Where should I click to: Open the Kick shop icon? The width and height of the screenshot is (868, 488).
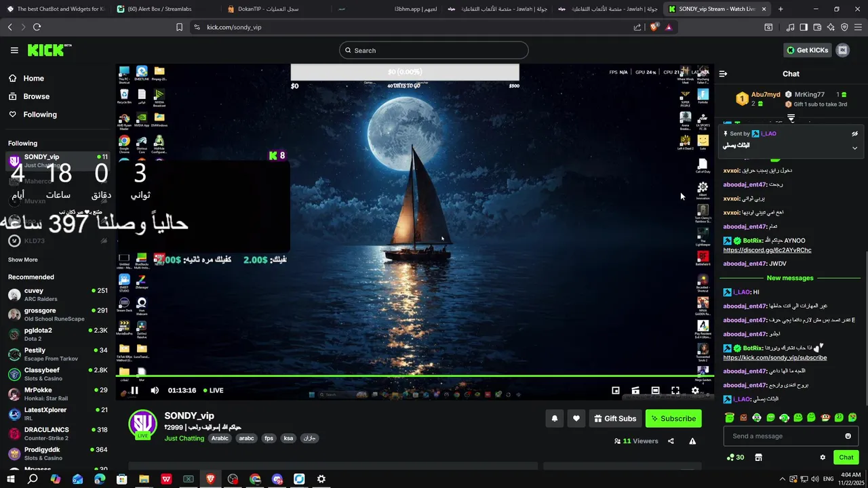758,457
